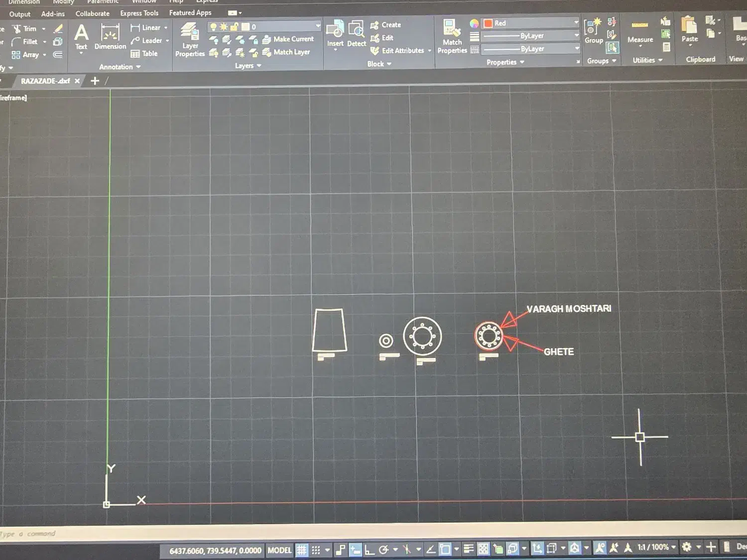The image size is (747, 560).
Task: Select the Text annotation tool
Action: tap(81, 37)
